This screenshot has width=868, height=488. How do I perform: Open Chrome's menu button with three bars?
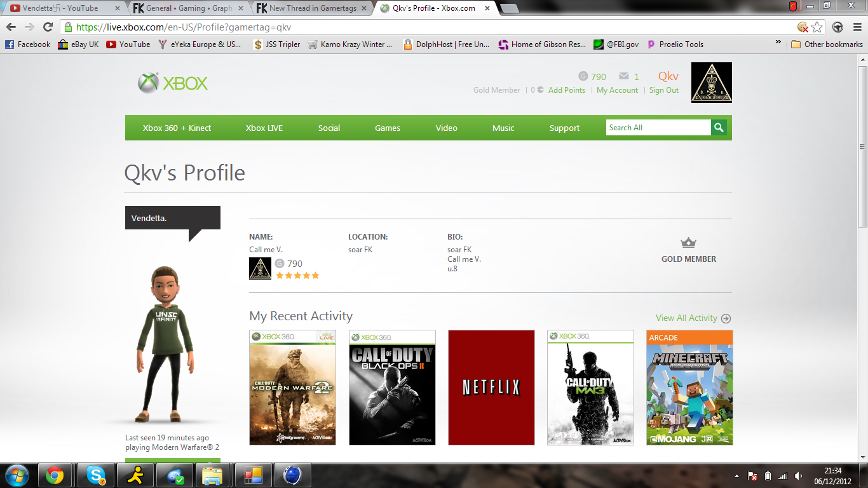tap(856, 27)
